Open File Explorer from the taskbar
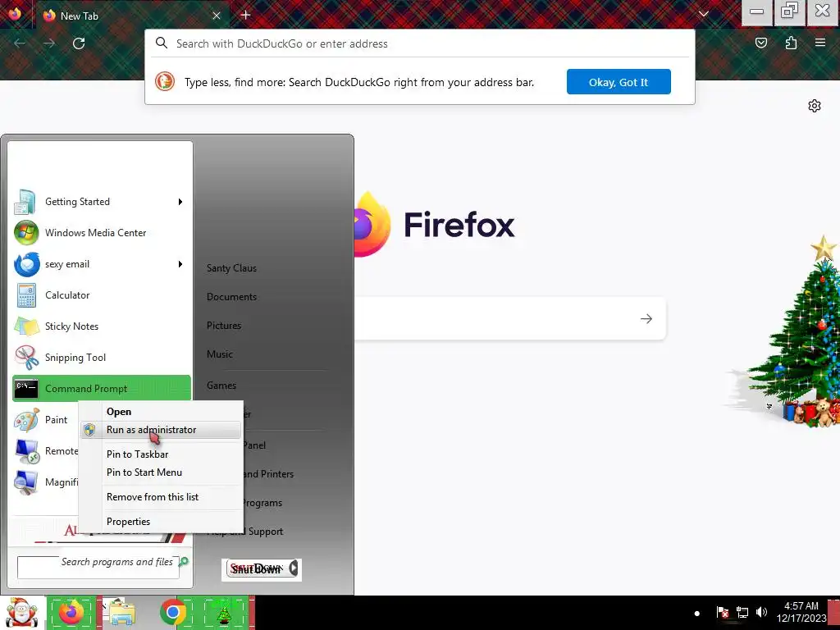This screenshot has height=630, width=840. point(121,613)
